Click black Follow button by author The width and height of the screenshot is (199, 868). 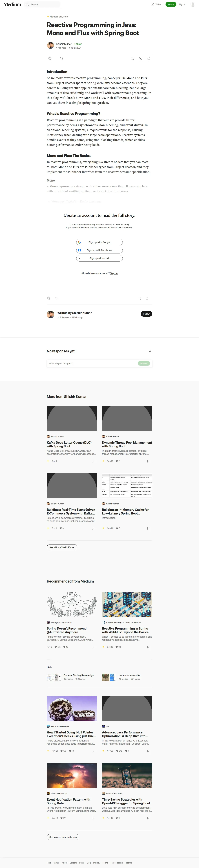[146, 314]
